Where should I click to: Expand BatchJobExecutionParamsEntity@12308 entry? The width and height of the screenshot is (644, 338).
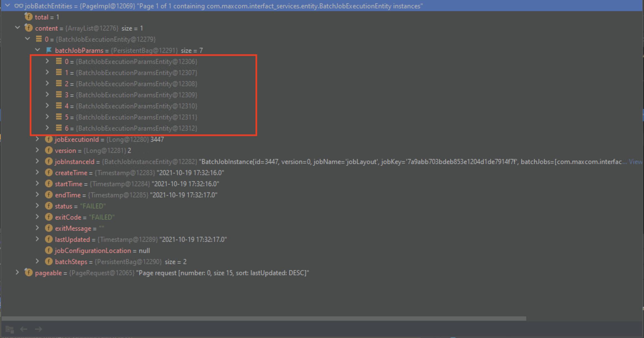pos(47,83)
